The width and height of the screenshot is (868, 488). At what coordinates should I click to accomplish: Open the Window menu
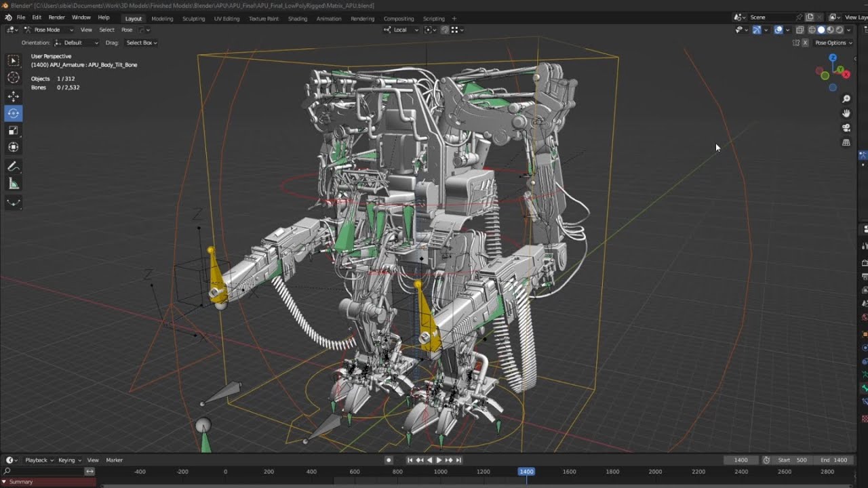click(81, 18)
